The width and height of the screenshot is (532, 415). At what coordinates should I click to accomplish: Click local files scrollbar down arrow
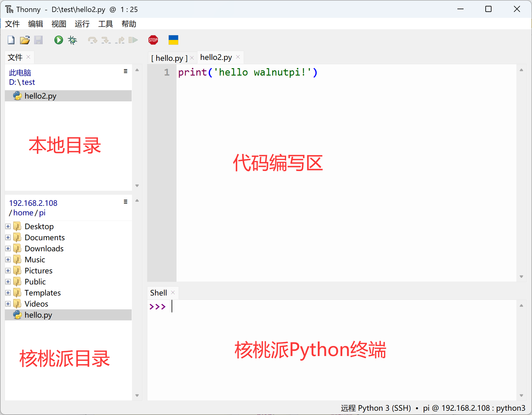(137, 186)
